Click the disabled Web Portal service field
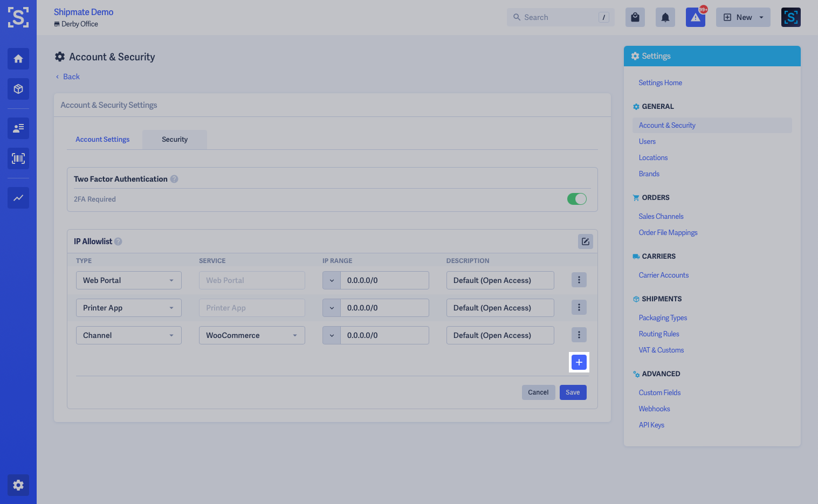 (x=252, y=280)
